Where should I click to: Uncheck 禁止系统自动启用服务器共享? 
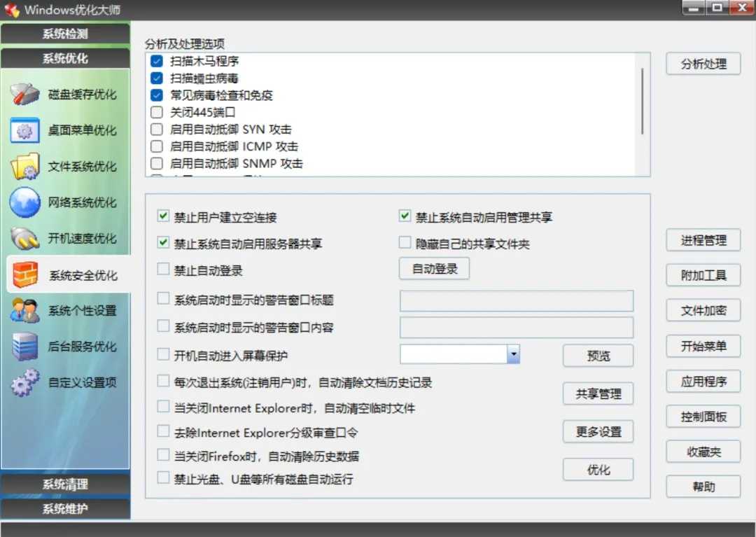[163, 242]
